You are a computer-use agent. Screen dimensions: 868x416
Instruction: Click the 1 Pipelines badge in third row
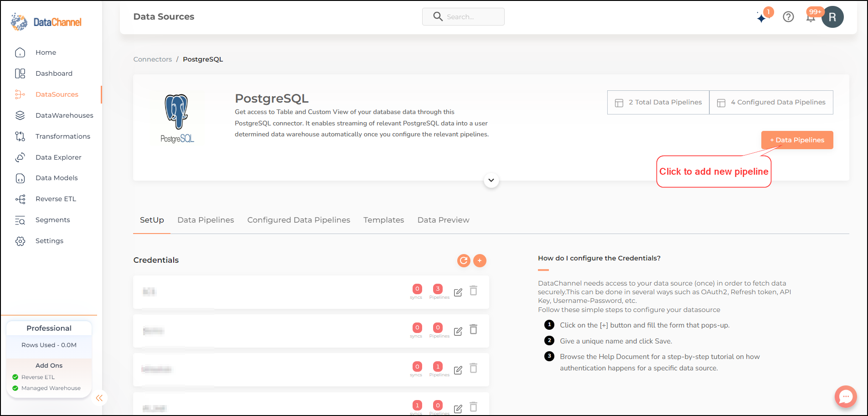438,366
